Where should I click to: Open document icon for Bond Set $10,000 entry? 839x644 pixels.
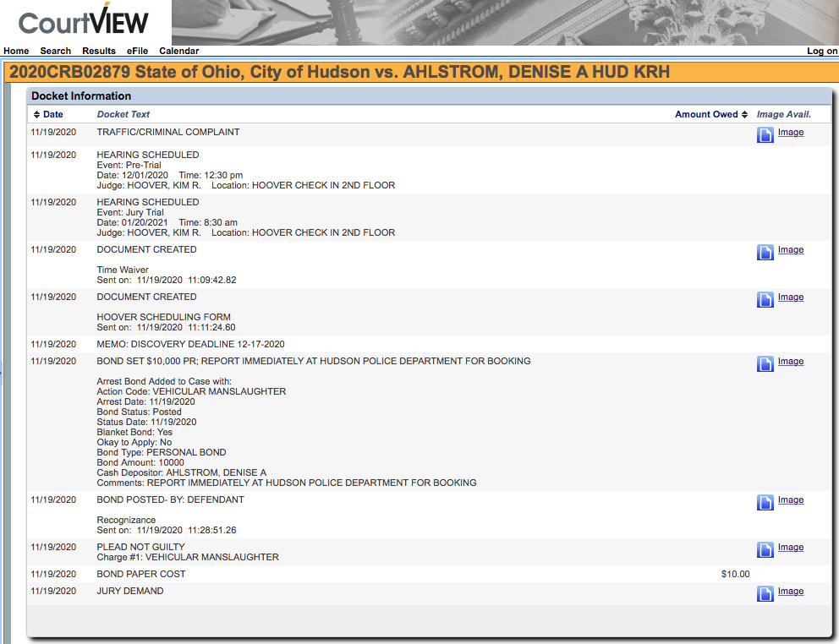(765, 363)
